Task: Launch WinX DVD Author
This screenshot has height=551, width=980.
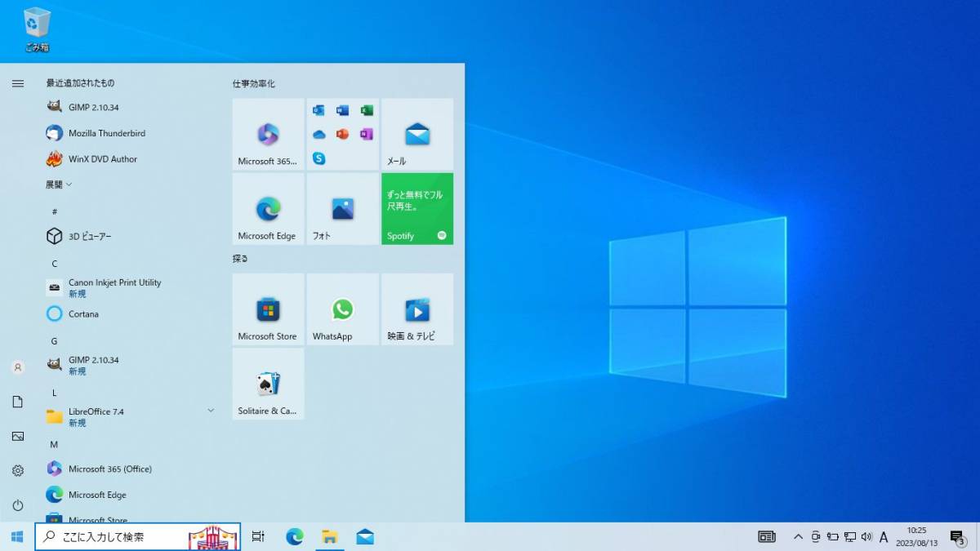Action: tap(131, 159)
